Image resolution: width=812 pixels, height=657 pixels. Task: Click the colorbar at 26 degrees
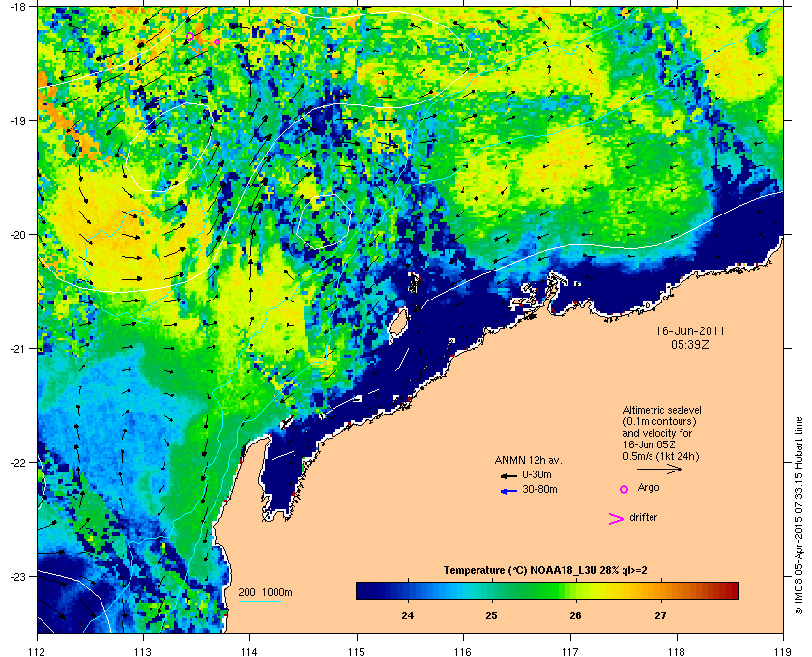[x=575, y=590]
